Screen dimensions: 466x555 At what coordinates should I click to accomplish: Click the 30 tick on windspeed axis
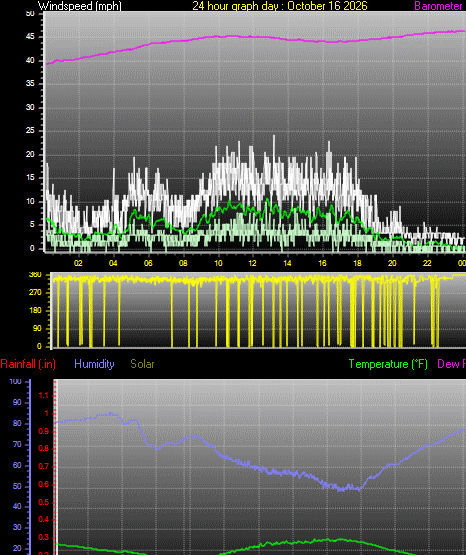pyautogui.click(x=30, y=107)
